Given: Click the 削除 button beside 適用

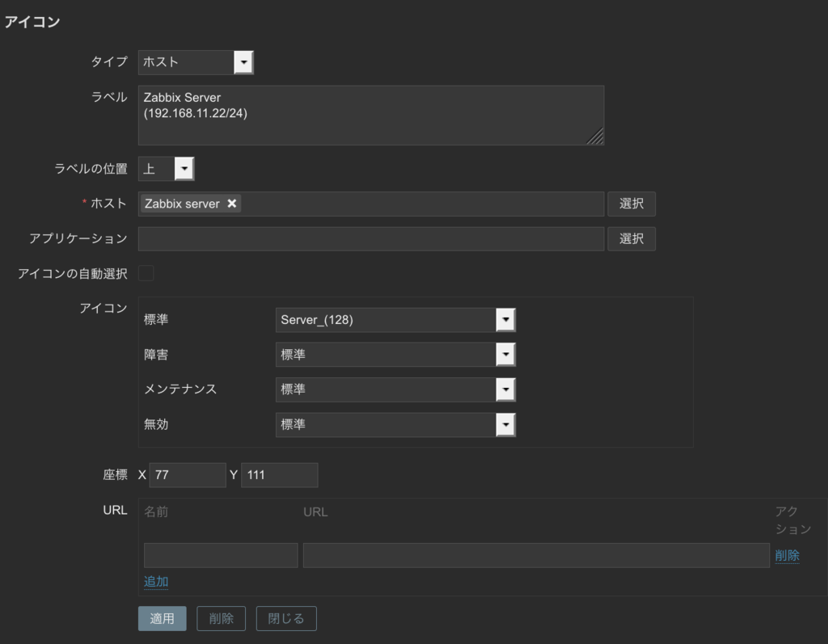Looking at the screenshot, I should point(222,619).
